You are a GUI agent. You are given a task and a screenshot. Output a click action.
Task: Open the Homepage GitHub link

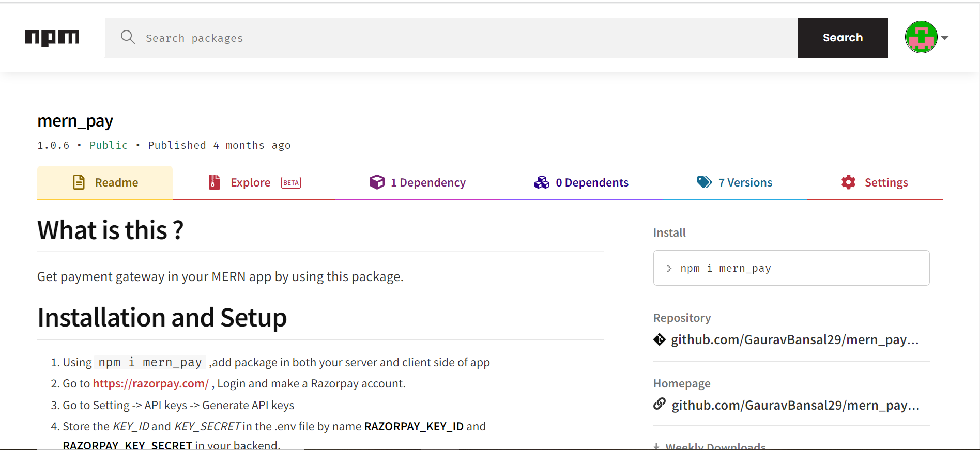[795, 405]
